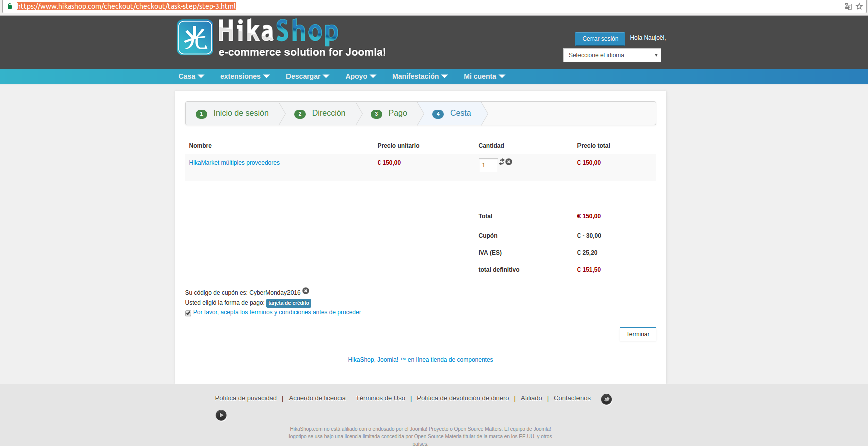Click the € 151,50 final total
The image size is (868, 446).
pos(589,270)
